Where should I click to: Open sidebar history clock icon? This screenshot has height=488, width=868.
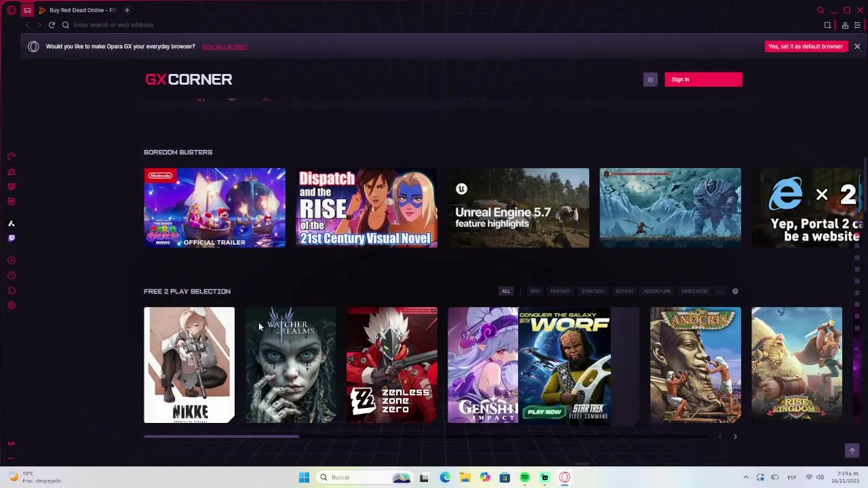pos(12,276)
